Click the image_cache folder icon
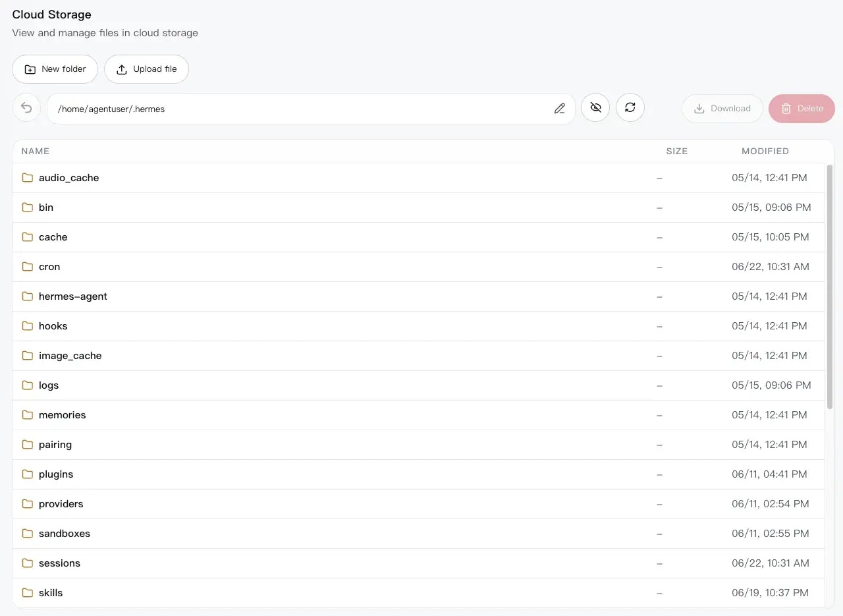 point(28,356)
